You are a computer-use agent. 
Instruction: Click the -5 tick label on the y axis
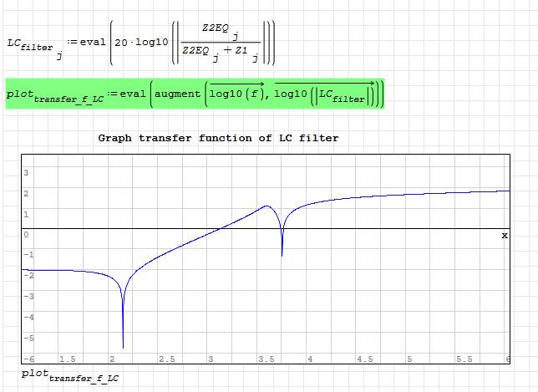pyautogui.click(x=26, y=338)
